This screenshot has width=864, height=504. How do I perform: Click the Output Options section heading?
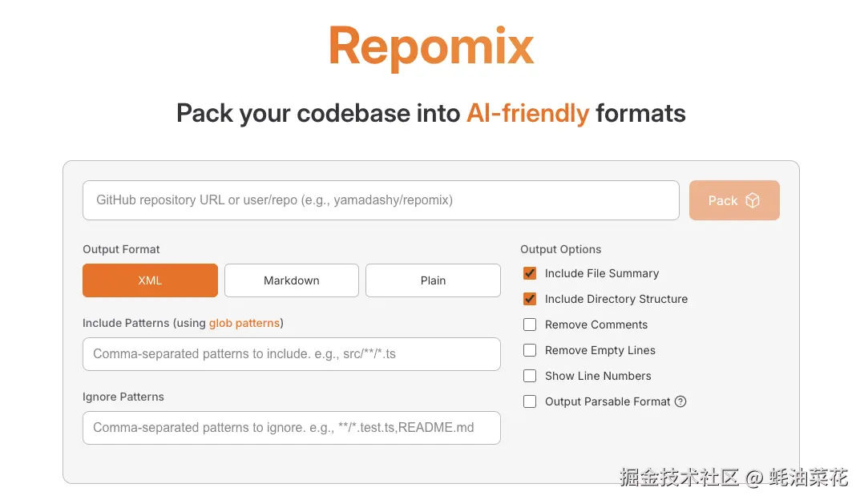(x=560, y=249)
